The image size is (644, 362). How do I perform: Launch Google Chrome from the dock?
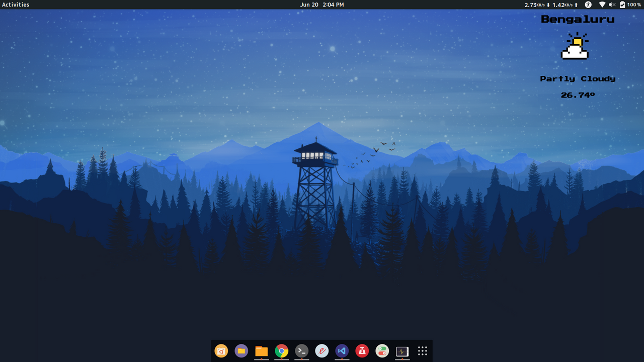coord(282,351)
